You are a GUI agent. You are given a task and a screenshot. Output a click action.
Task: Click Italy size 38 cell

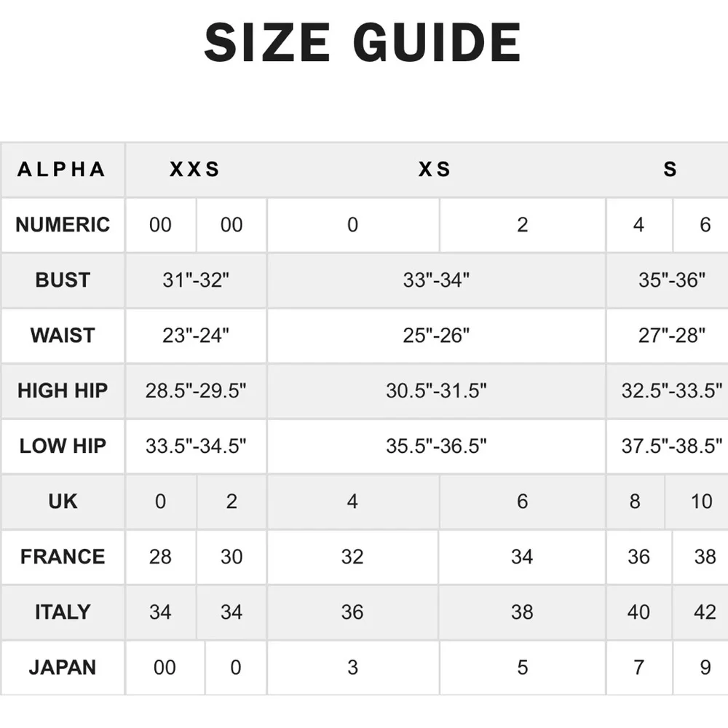click(522, 612)
